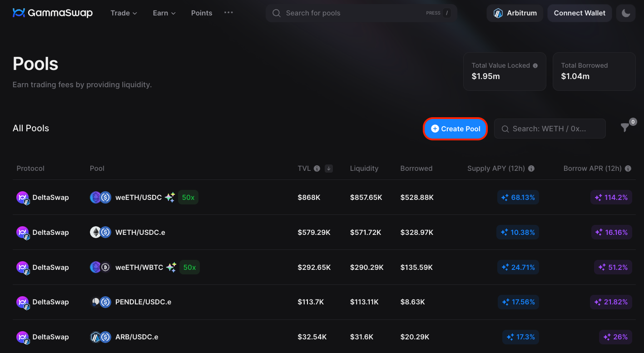This screenshot has width=644, height=353.
Task: Click the WETH / 0x pool search box
Action: tap(550, 129)
